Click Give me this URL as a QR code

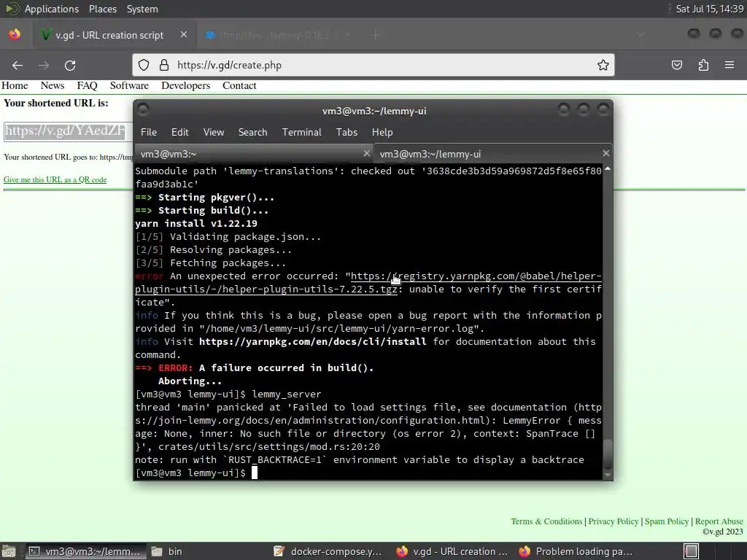tap(55, 179)
